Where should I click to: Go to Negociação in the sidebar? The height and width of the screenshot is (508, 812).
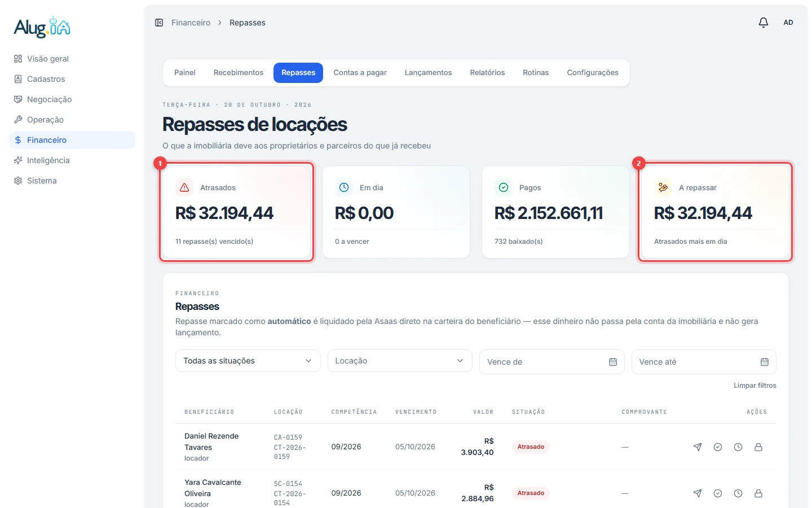tap(72, 99)
